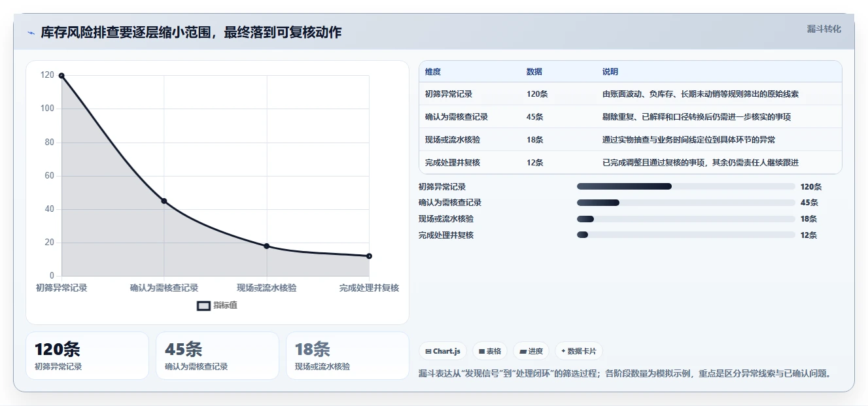Click the 确认为需核查记录 progress bar
868x406 pixels.
pyautogui.click(x=686, y=203)
